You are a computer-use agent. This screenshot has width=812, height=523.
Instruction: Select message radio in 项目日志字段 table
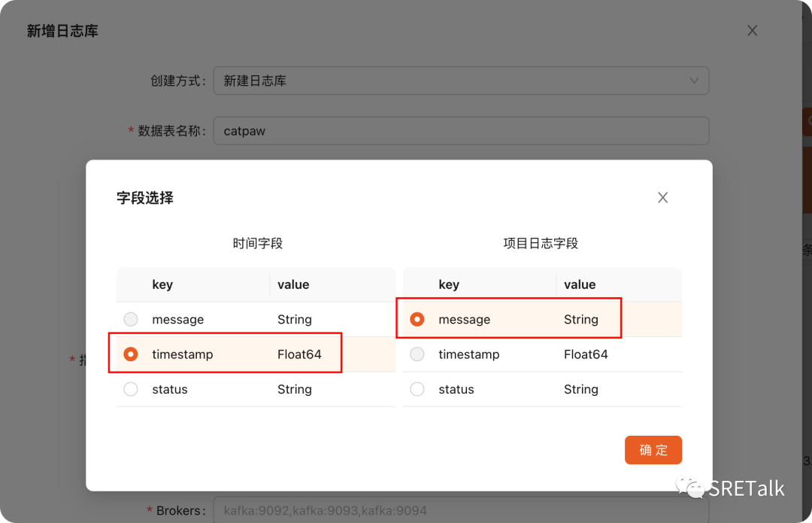[417, 319]
